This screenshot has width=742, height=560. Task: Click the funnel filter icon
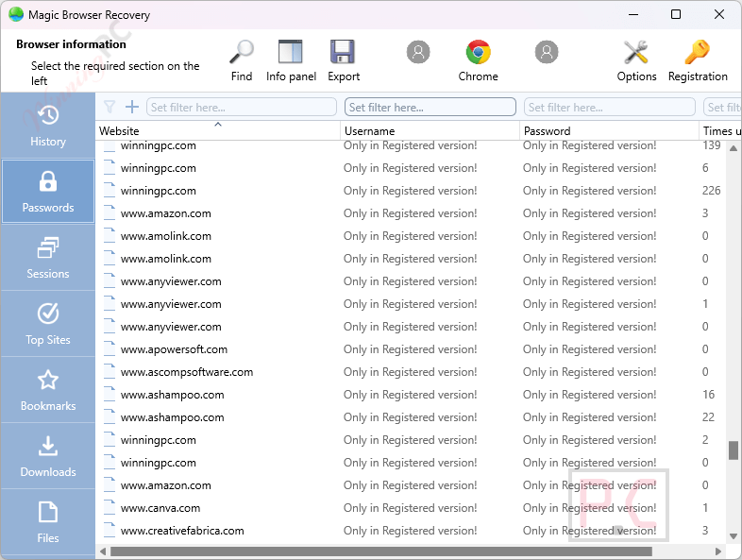pyautogui.click(x=110, y=107)
